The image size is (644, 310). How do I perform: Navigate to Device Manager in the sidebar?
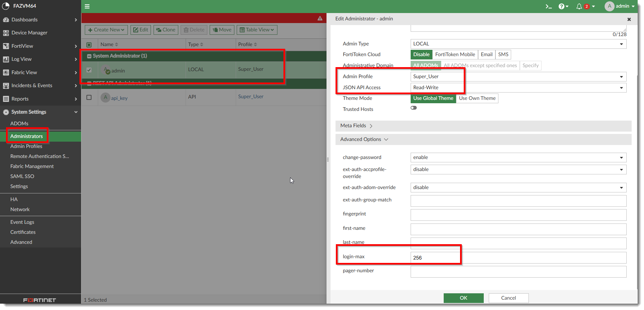click(x=29, y=32)
